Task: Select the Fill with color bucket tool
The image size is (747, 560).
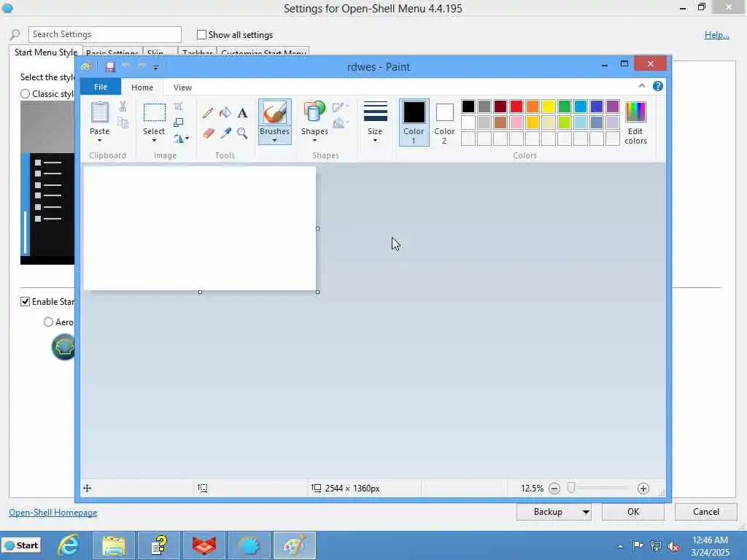Action: point(225,113)
